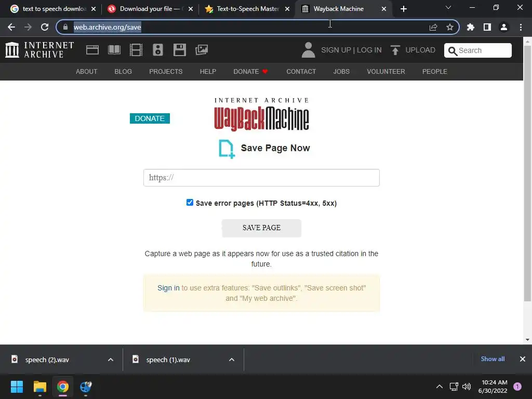Open the HELP menu item
The height and width of the screenshot is (399, 532).
pyautogui.click(x=208, y=72)
